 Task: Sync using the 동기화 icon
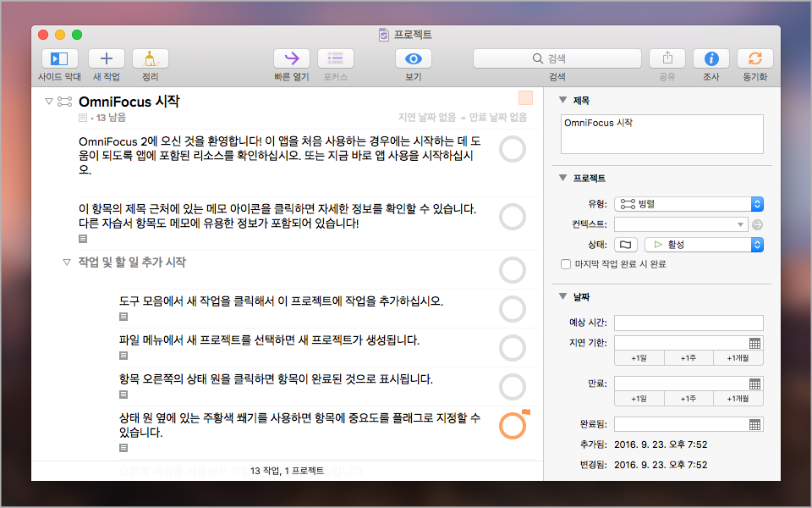(x=755, y=58)
